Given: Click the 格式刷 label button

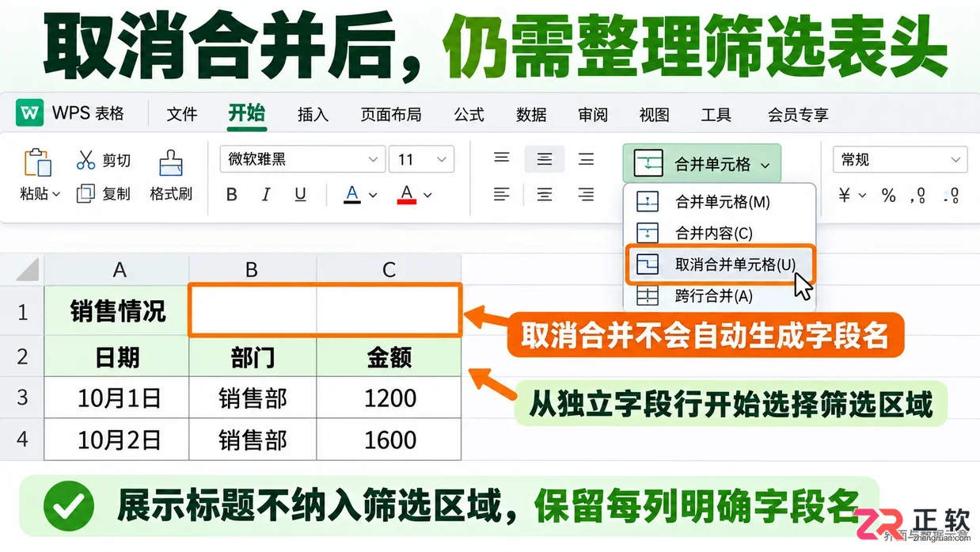Looking at the screenshot, I should [x=171, y=193].
